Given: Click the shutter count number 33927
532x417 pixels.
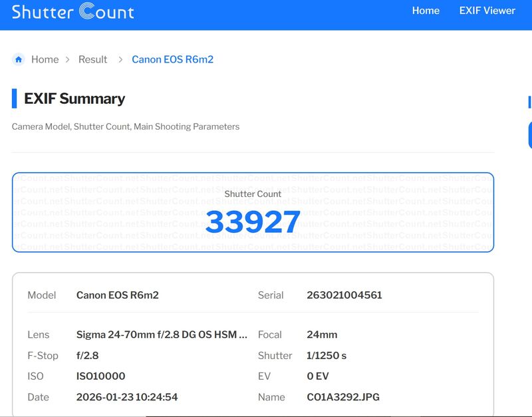Looking at the screenshot, I should pos(253,222).
